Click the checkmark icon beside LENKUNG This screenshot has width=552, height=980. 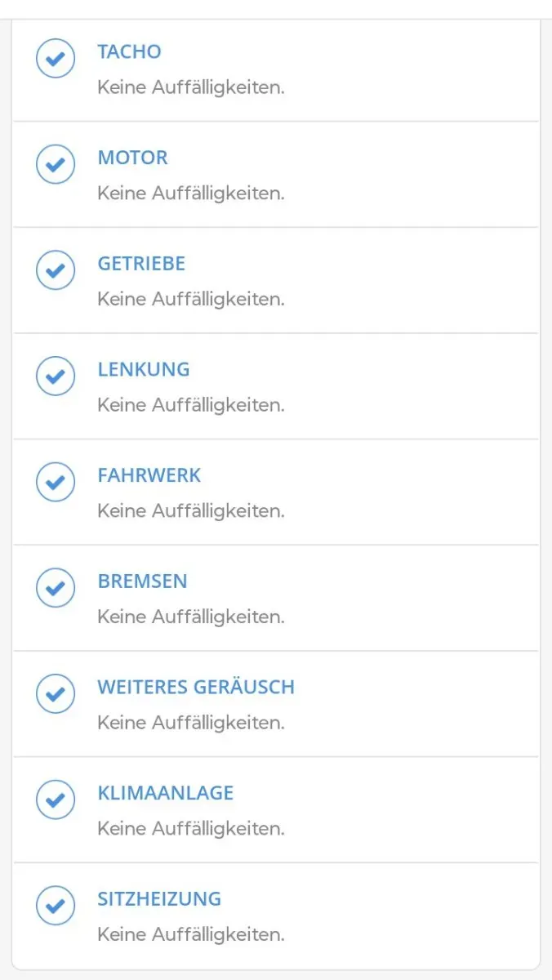tap(56, 376)
